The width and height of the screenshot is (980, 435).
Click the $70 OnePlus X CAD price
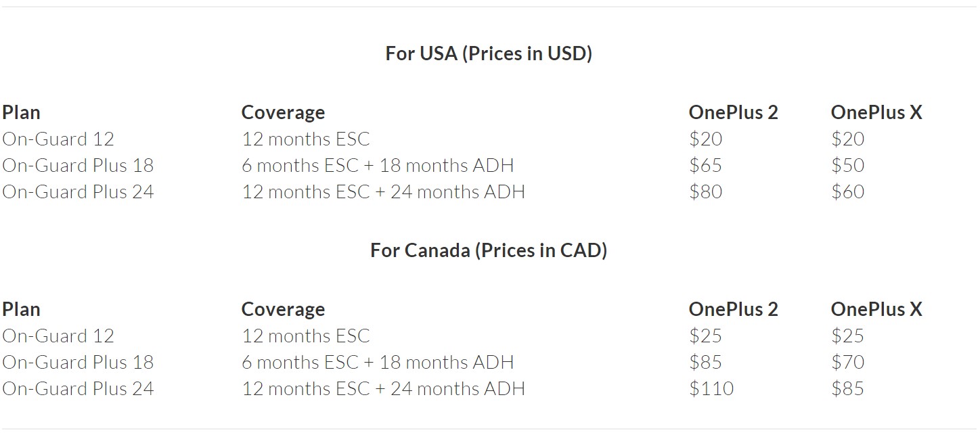point(847,362)
